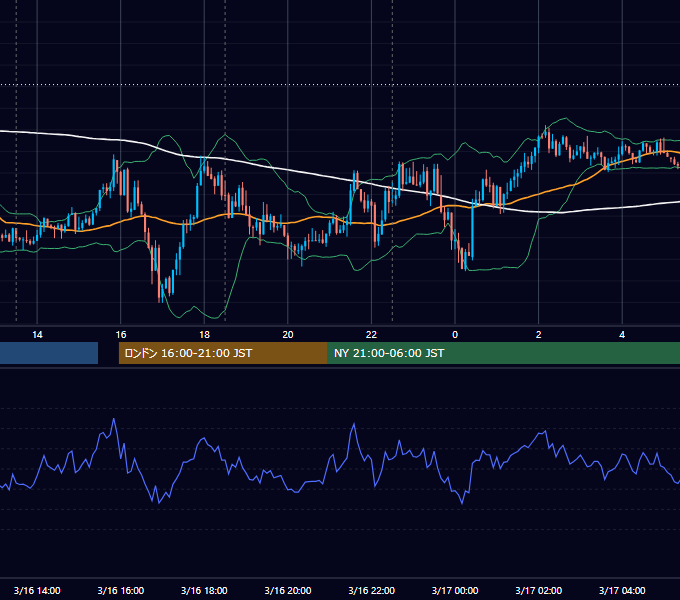Click the 0 hour label on chart axis
Image resolution: width=680 pixels, height=600 pixels.
[x=455, y=335]
